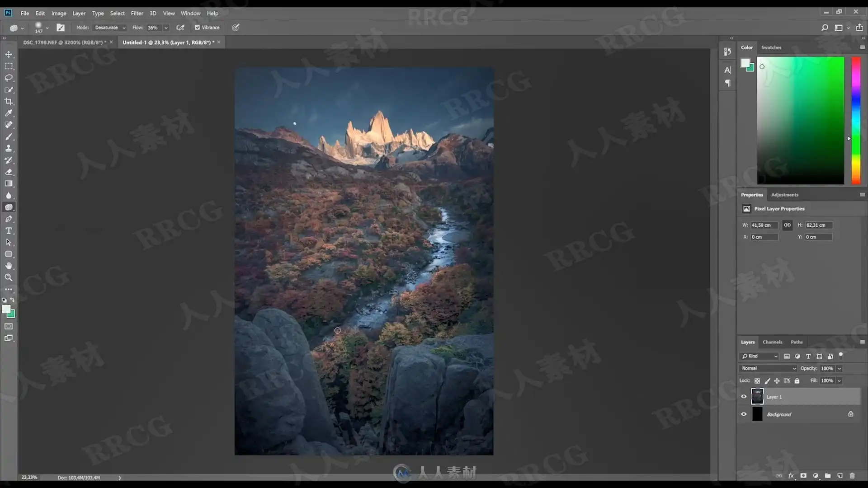Select the Rectangle shape tool
Screen dimensions: 868x488
tap(9, 254)
